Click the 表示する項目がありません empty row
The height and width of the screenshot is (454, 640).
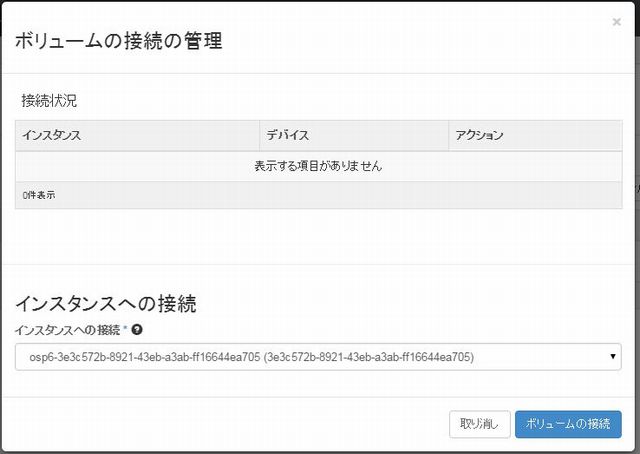[x=318, y=166]
